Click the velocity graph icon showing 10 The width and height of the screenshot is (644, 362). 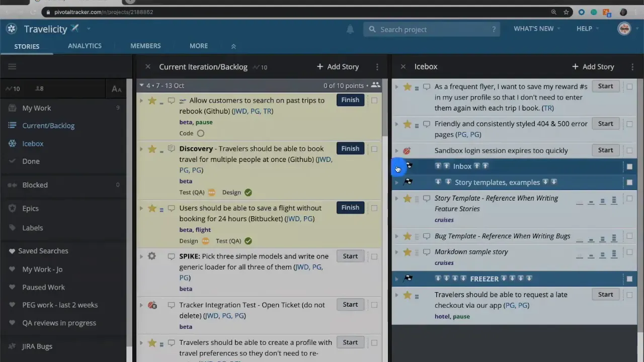12,88
